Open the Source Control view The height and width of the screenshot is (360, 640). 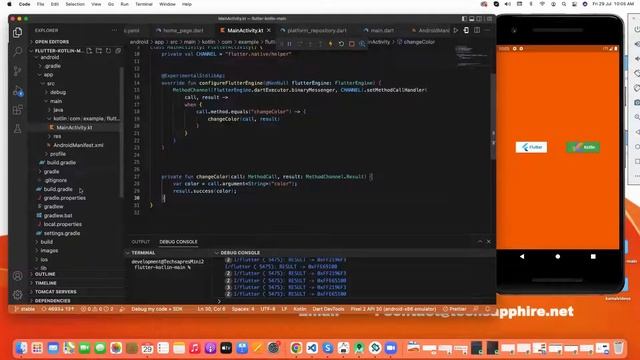[18, 71]
